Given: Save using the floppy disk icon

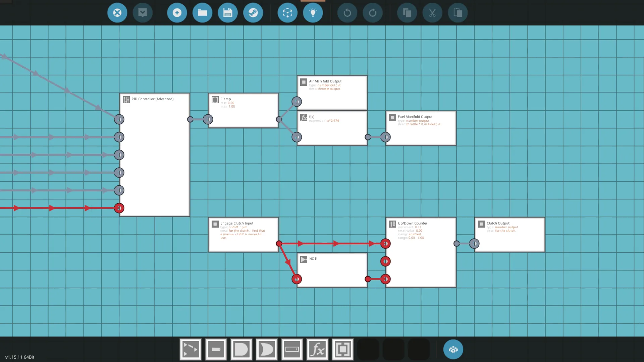Looking at the screenshot, I should click(x=228, y=13).
